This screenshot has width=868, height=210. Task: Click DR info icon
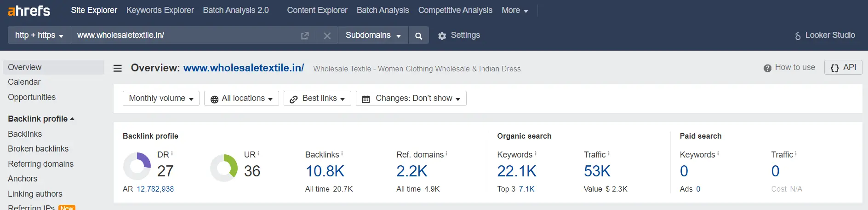172,153
